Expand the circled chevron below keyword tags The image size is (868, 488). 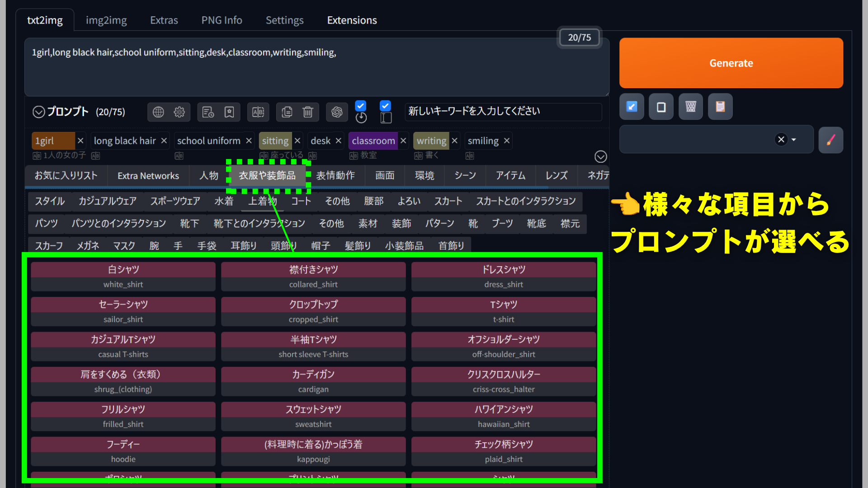600,157
